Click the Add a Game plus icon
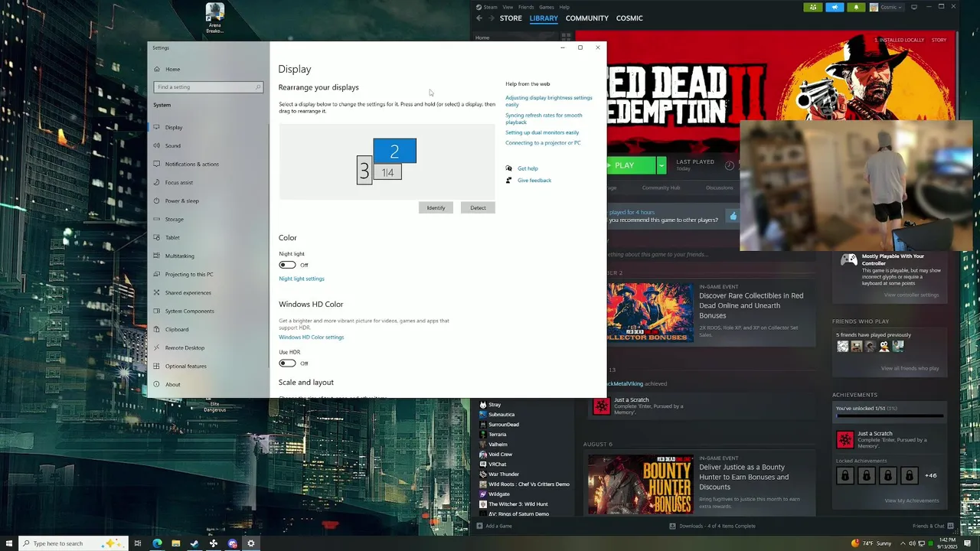The width and height of the screenshot is (980, 551). 479,526
